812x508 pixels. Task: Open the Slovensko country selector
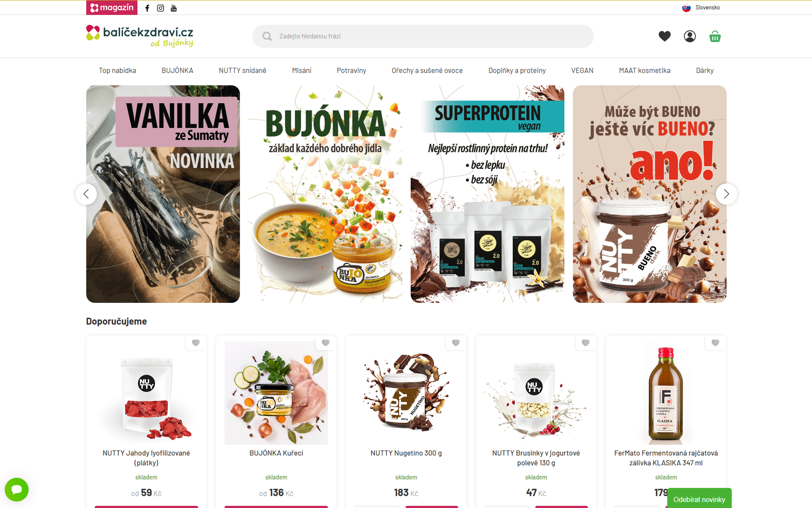click(x=701, y=8)
